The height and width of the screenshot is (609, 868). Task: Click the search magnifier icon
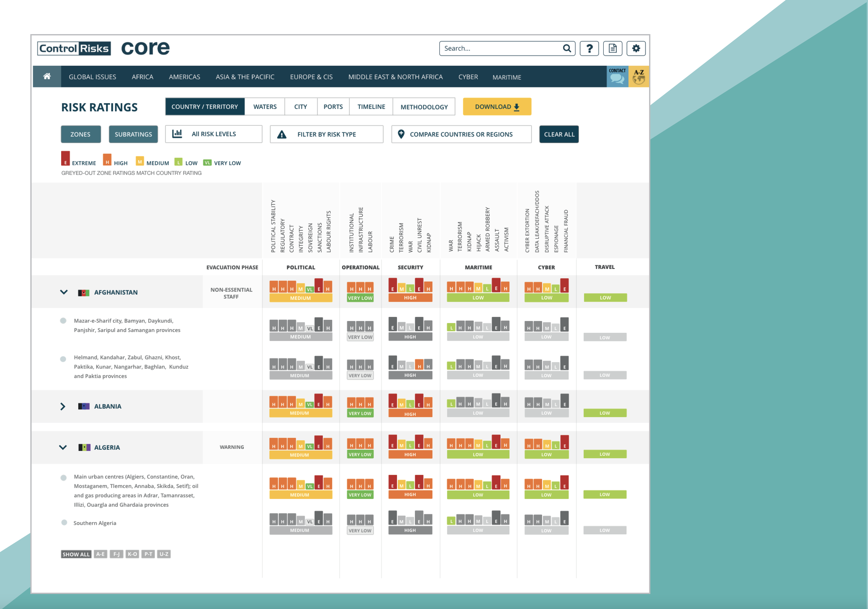(x=566, y=48)
